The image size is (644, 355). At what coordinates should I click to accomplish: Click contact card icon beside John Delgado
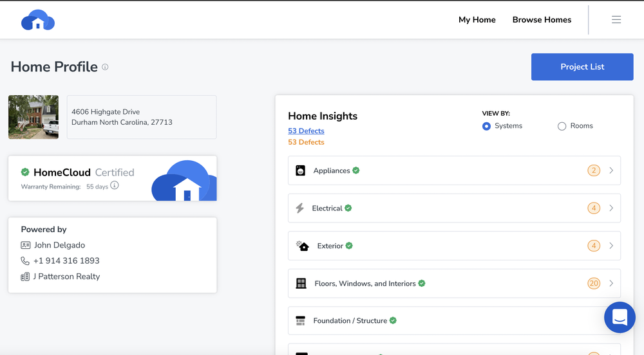point(26,245)
